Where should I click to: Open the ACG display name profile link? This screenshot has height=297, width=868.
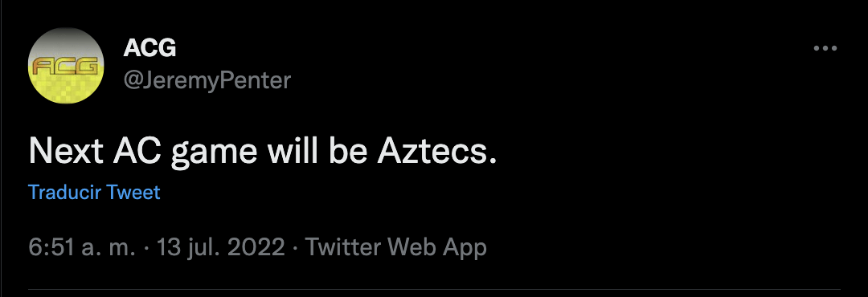pyautogui.click(x=149, y=49)
